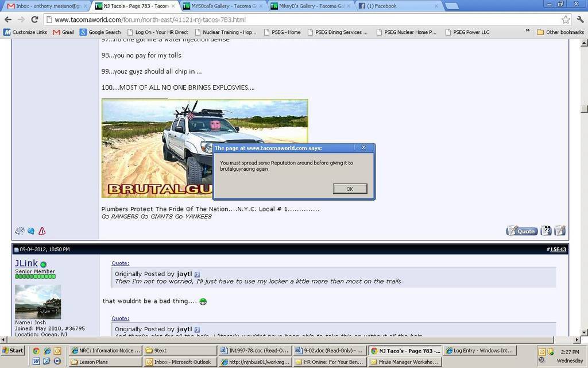
Task: Switch to the MY50cal's Gallery tab
Action: [x=223, y=6]
